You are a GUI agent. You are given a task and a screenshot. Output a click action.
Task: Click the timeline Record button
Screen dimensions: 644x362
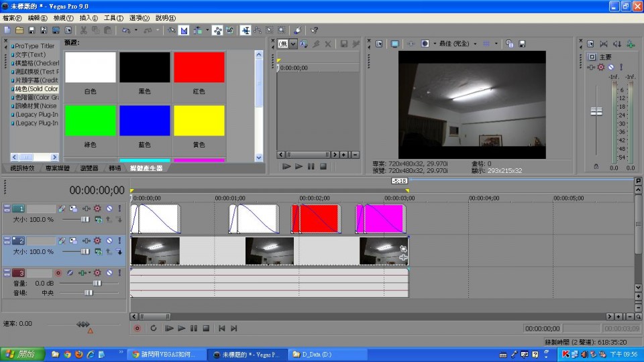pos(138,328)
